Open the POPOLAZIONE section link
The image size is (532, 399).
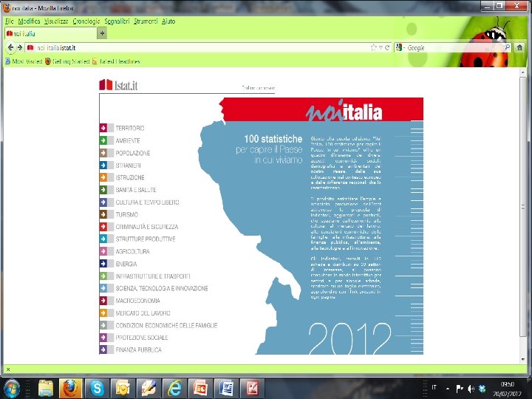(133, 153)
